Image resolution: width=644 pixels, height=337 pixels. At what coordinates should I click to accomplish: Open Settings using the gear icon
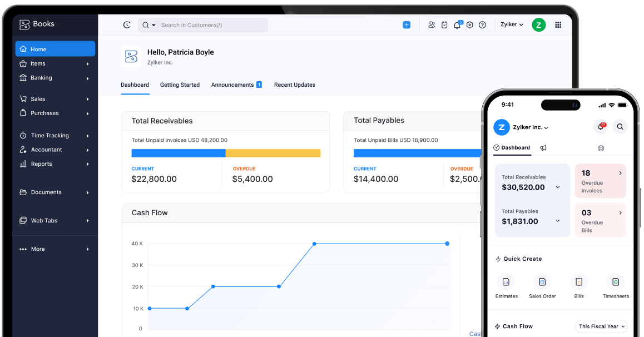(469, 24)
